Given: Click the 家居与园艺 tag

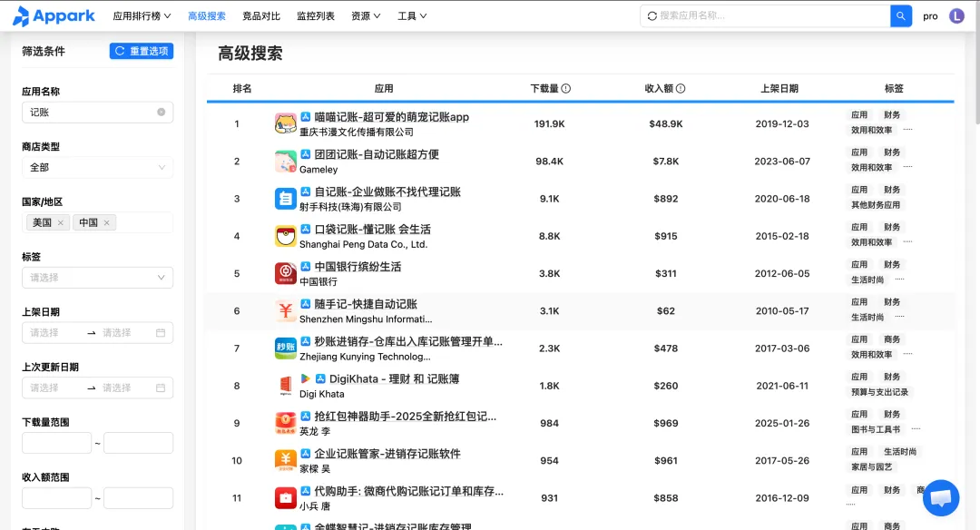Looking at the screenshot, I should [871, 466].
